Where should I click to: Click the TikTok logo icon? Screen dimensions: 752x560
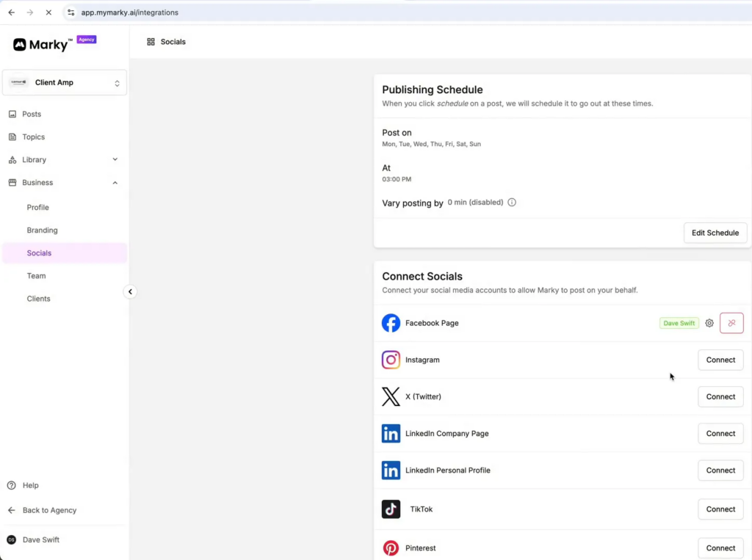coord(391,509)
